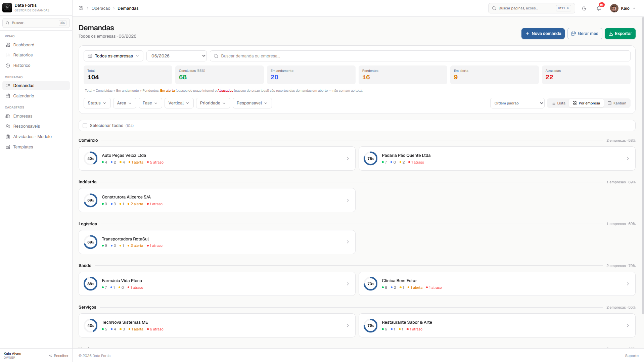Click the Data Fortis logo icon
The width and height of the screenshot is (644, 362).
coord(7,8)
